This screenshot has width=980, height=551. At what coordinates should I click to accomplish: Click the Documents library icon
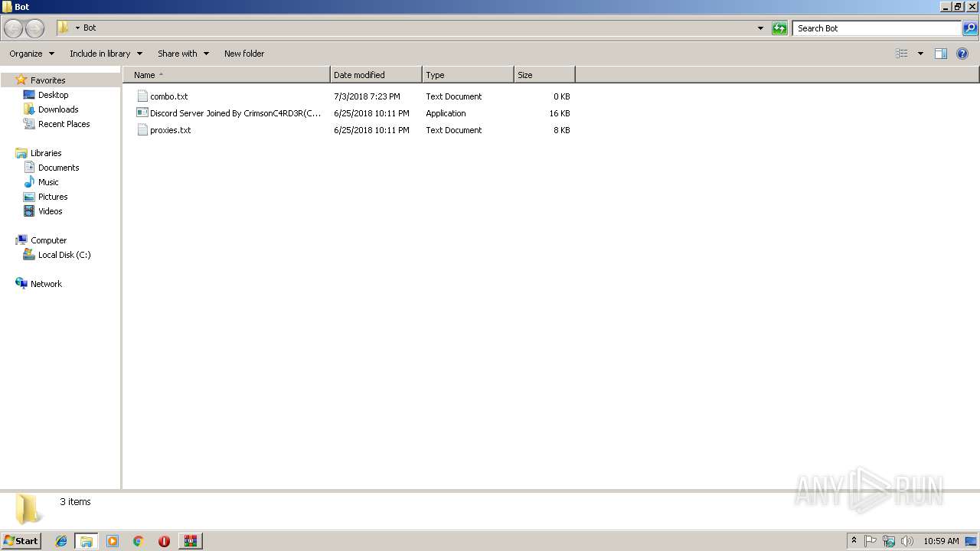tap(29, 168)
